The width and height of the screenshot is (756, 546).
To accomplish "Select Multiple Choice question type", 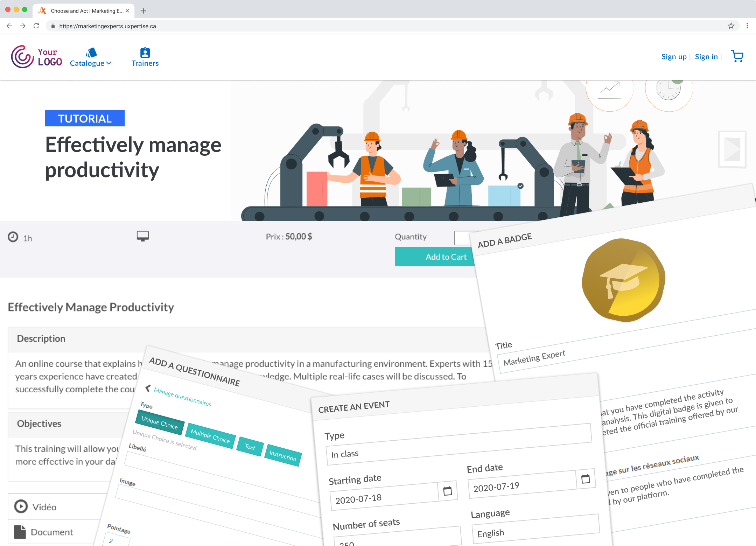I will point(210,436).
